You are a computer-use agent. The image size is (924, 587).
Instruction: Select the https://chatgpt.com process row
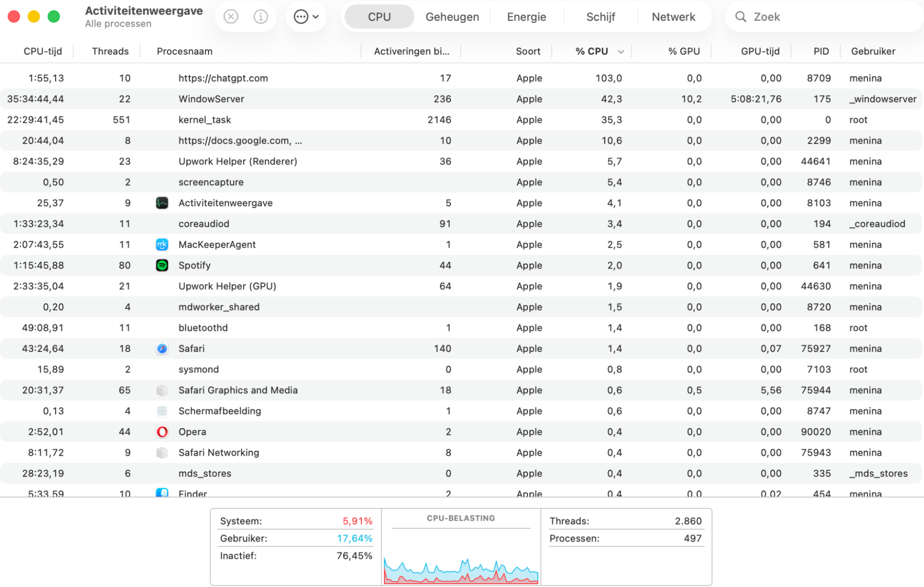[461, 78]
